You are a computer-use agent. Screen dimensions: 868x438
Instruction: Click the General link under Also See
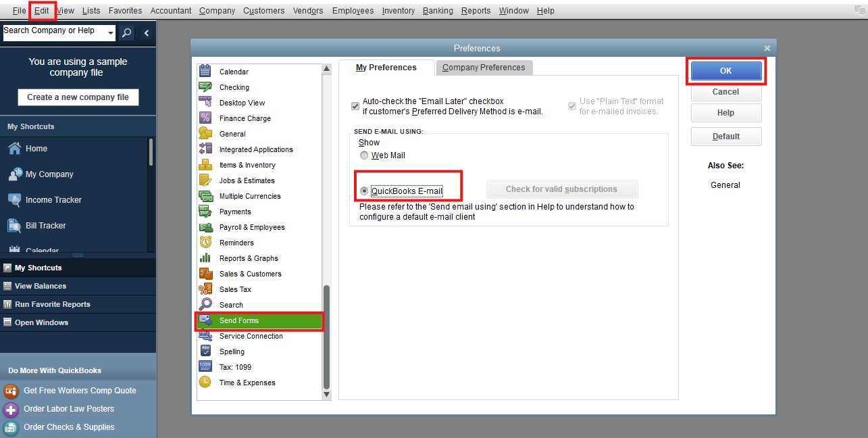(x=725, y=185)
